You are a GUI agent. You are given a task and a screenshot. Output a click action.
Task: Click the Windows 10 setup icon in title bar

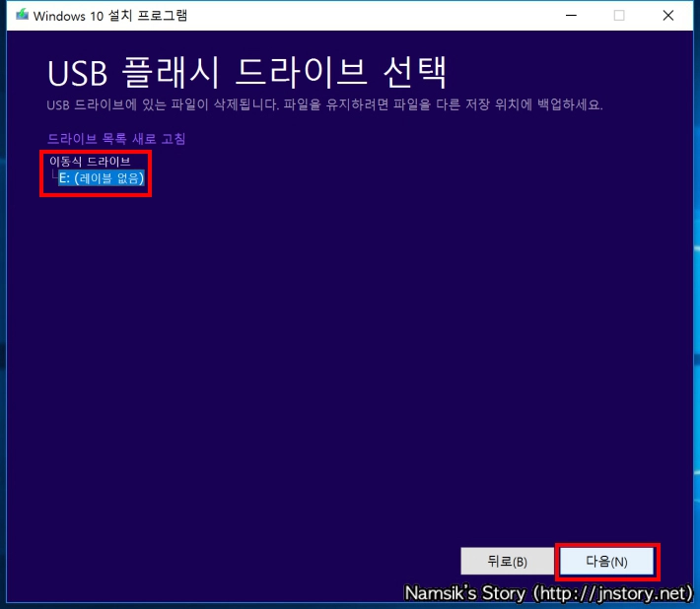22,16
